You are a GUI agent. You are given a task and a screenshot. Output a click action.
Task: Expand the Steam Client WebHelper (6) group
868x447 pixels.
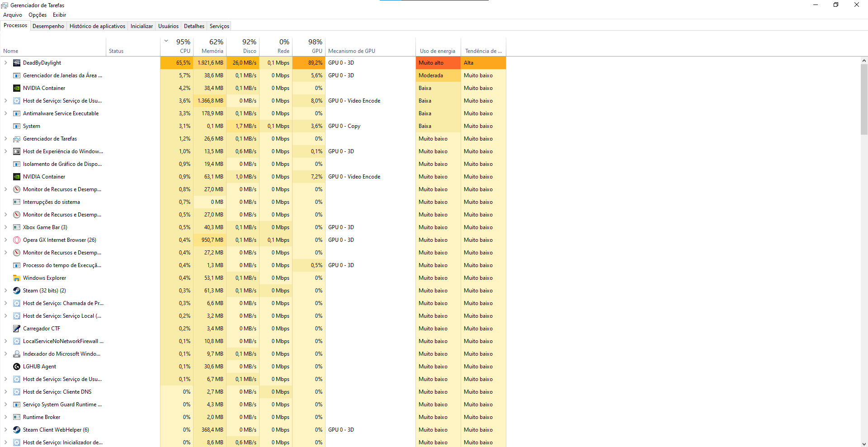pyautogui.click(x=5, y=430)
